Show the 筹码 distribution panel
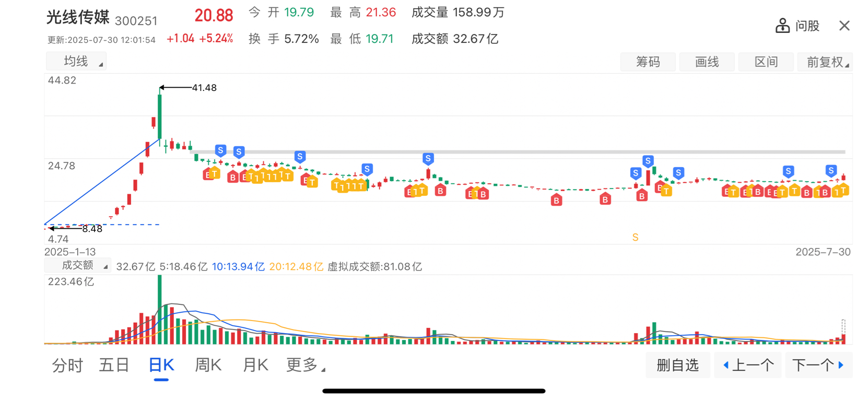868x401 pixels. tap(648, 62)
